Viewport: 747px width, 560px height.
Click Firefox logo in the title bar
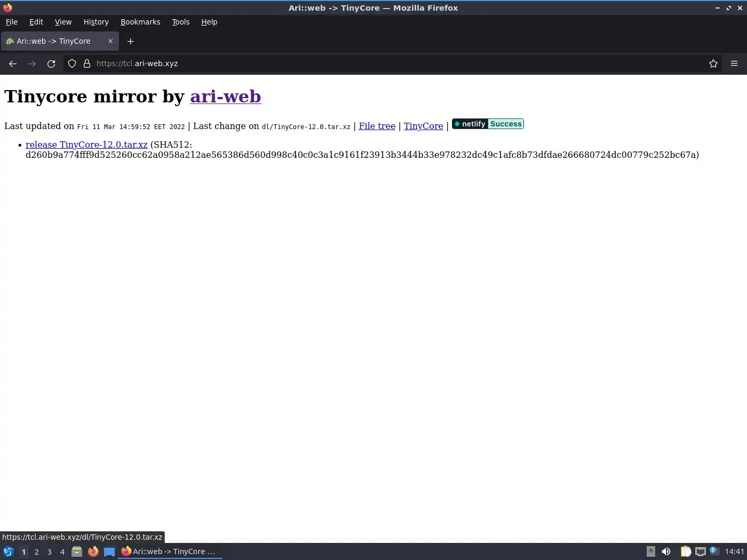7,7
